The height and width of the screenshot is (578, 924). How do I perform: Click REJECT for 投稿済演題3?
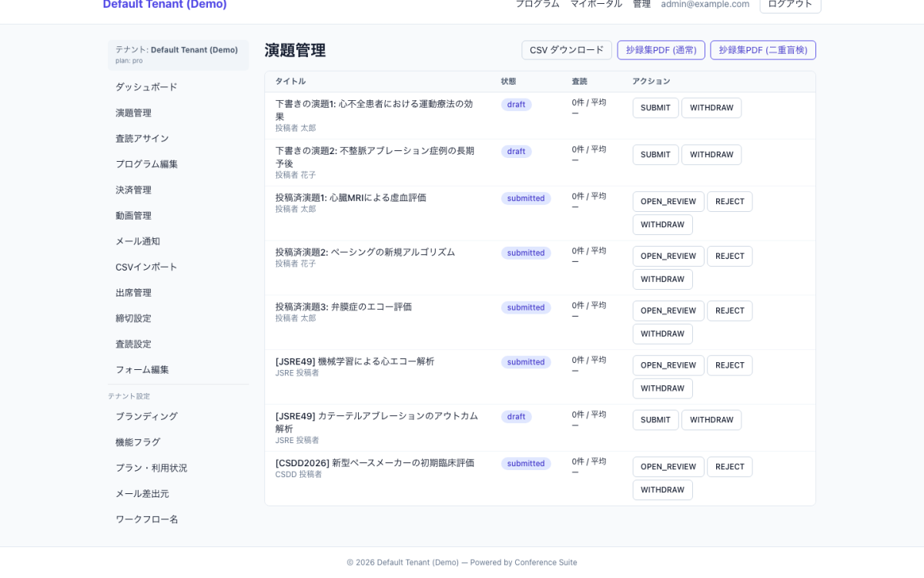[x=729, y=311]
